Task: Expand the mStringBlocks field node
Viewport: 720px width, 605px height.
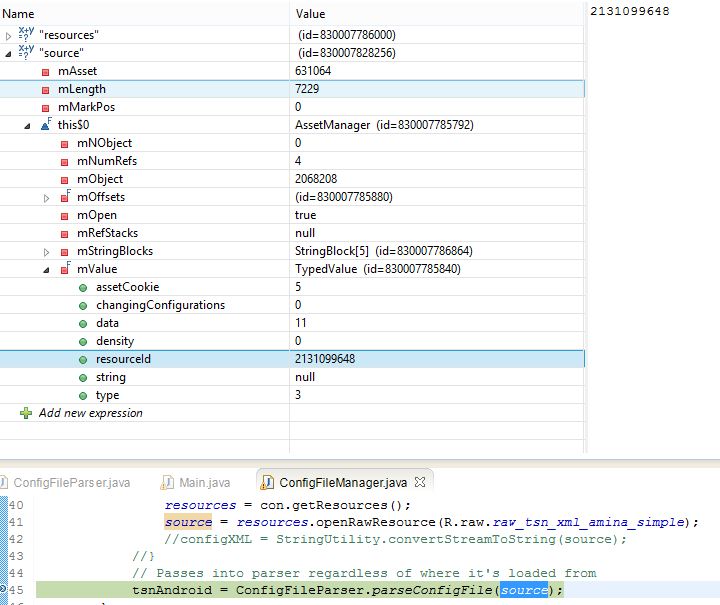Action: (x=46, y=252)
